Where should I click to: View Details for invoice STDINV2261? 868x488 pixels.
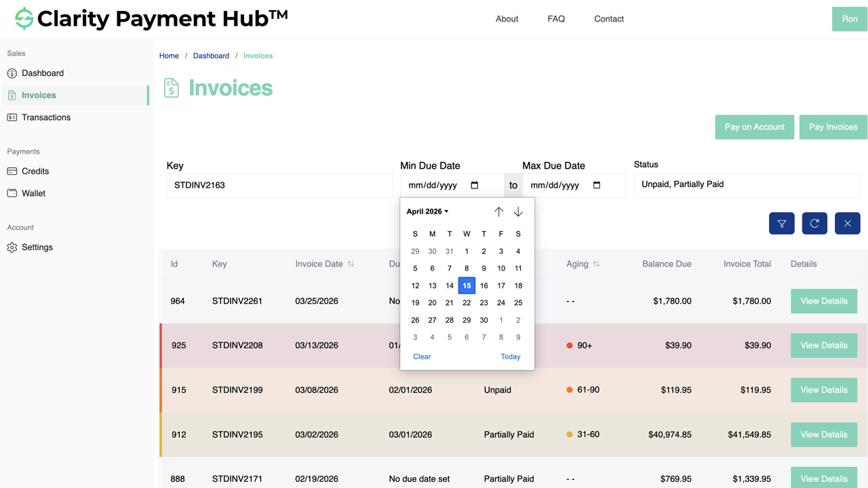coord(823,301)
